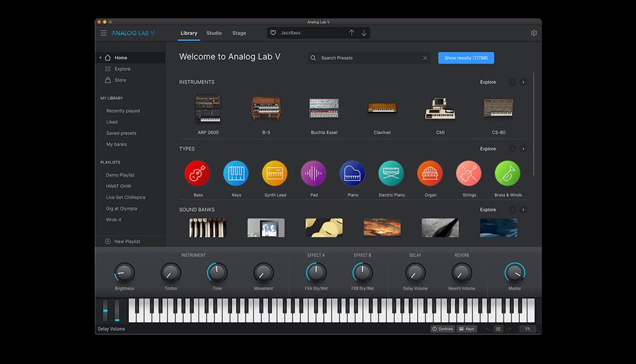Open the hamburger main menu
This screenshot has height=364, width=636.
tap(104, 33)
